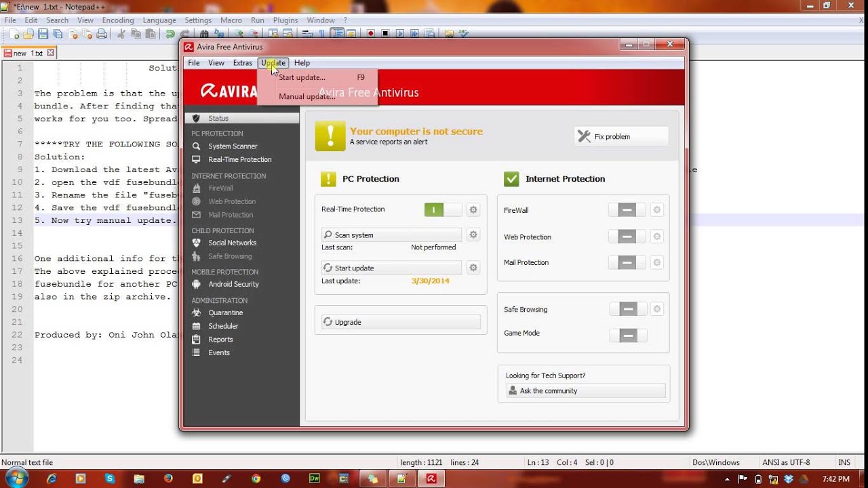Open FireWall settings gear in Avira
This screenshot has height=488, width=868.
tap(656, 210)
